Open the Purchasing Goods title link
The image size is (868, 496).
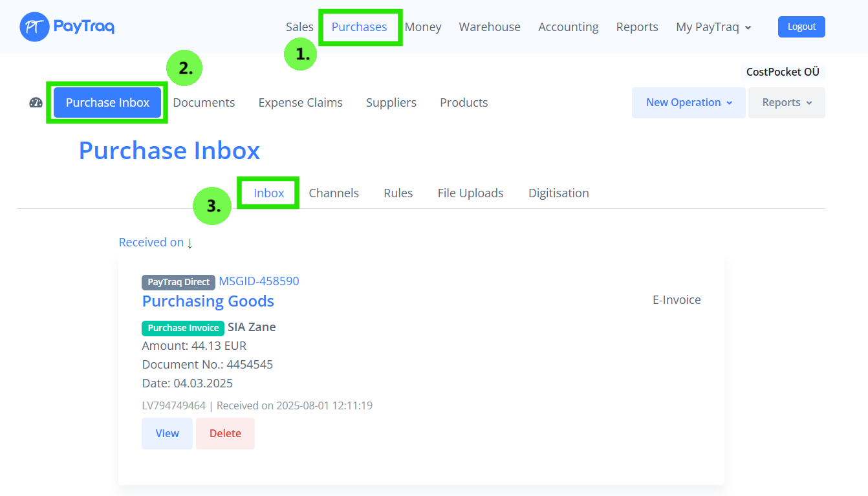click(x=208, y=301)
